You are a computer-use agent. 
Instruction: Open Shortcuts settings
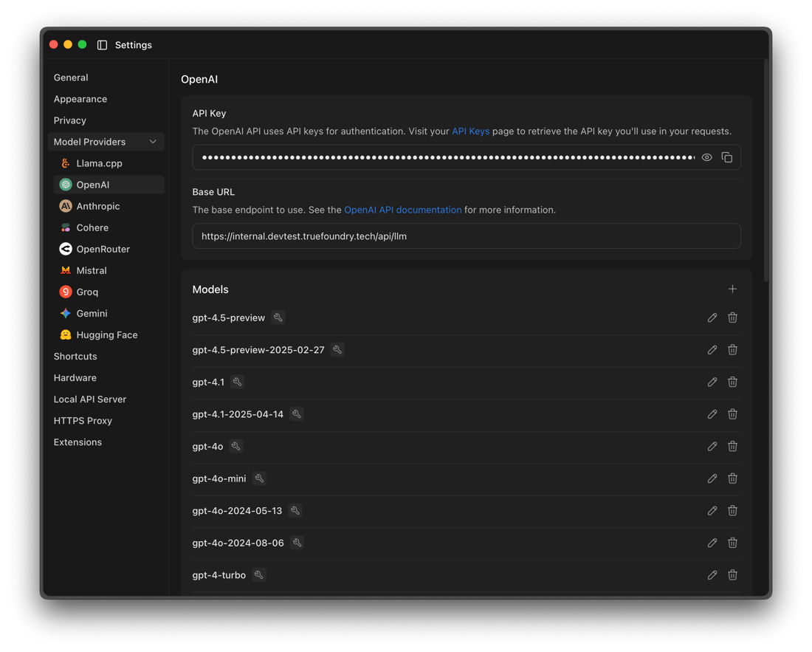pyautogui.click(x=75, y=357)
